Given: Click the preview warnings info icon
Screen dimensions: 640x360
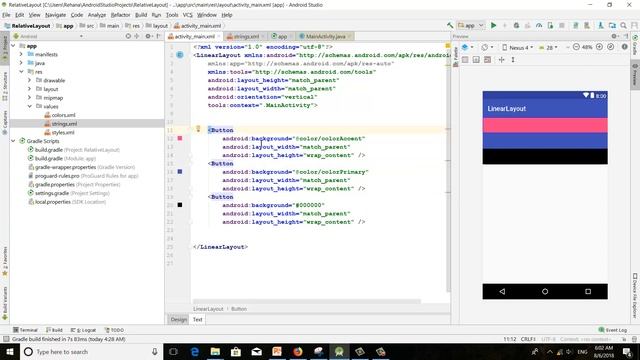Looking at the screenshot, I should pos(624,47).
